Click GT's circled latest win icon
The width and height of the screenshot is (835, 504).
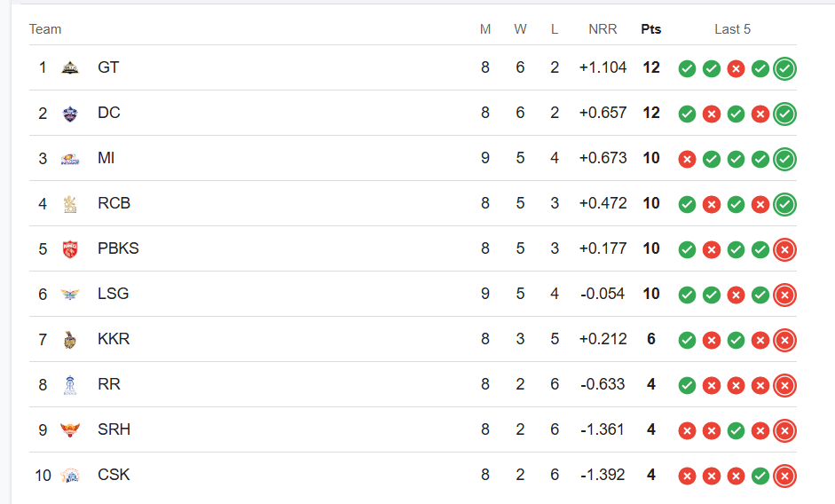[x=784, y=68]
